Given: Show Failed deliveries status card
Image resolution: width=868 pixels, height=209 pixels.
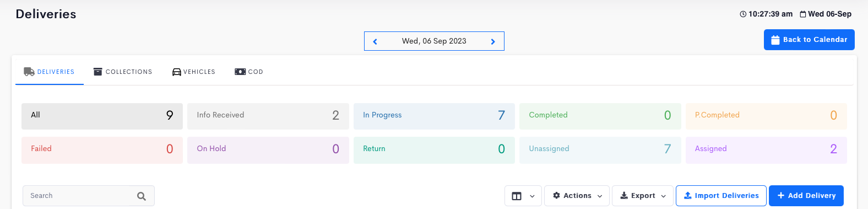Looking at the screenshot, I should click(x=102, y=149).
